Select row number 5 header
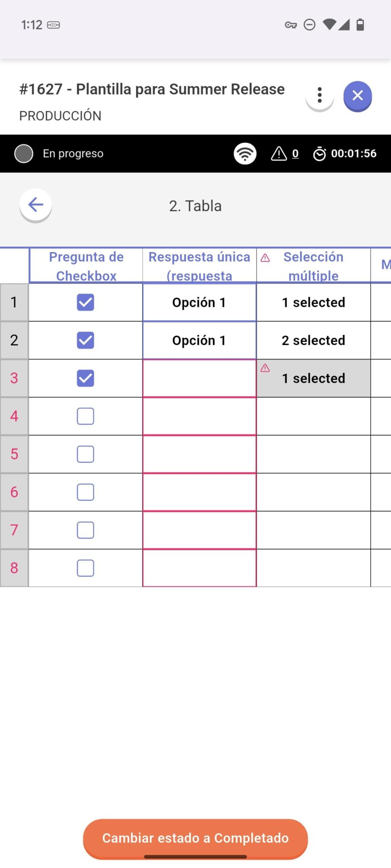 coord(14,454)
